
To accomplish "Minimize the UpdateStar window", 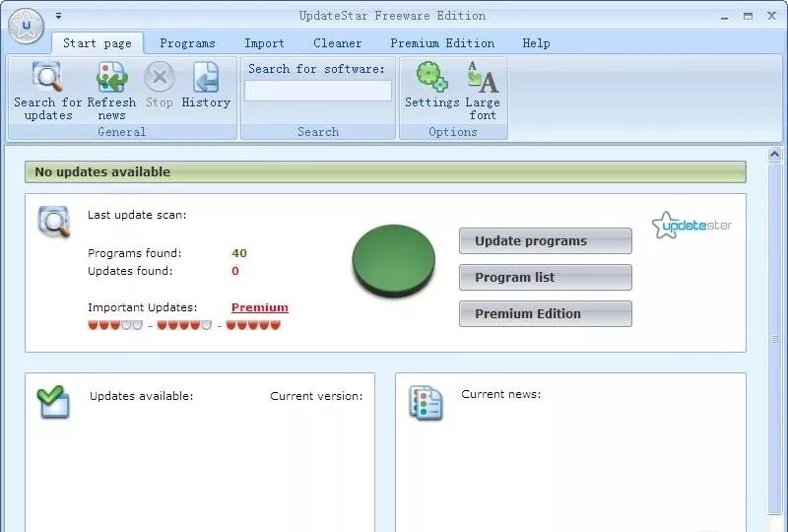I will click(x=724, y=17).
